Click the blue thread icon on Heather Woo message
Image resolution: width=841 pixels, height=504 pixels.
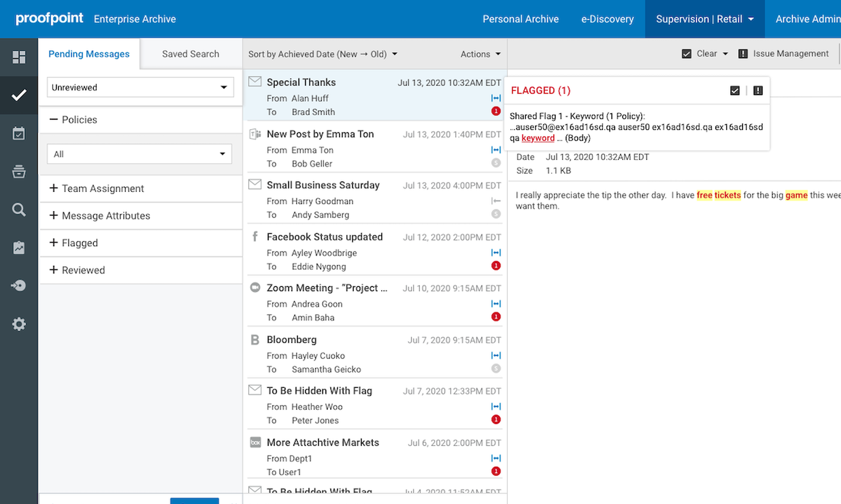[x=496, y=406]
